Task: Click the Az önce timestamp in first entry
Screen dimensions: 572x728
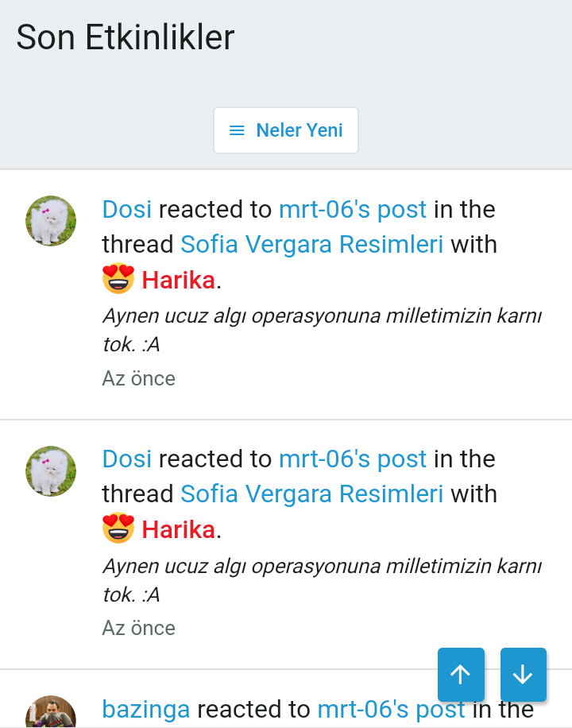Action: click(x=138, y=378)
